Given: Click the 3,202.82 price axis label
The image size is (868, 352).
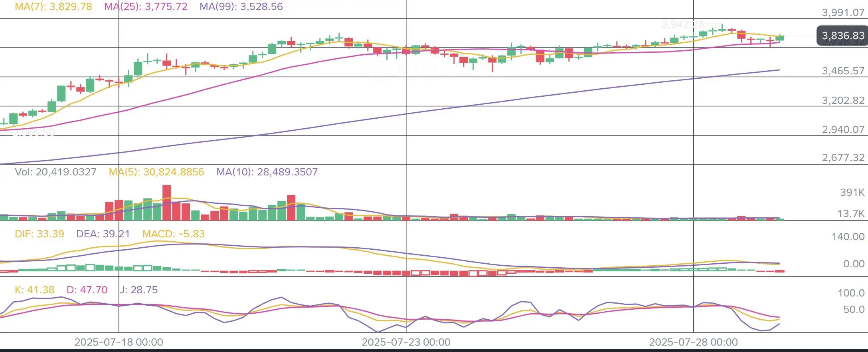Looking at the screenshot, I should [843, 100].
